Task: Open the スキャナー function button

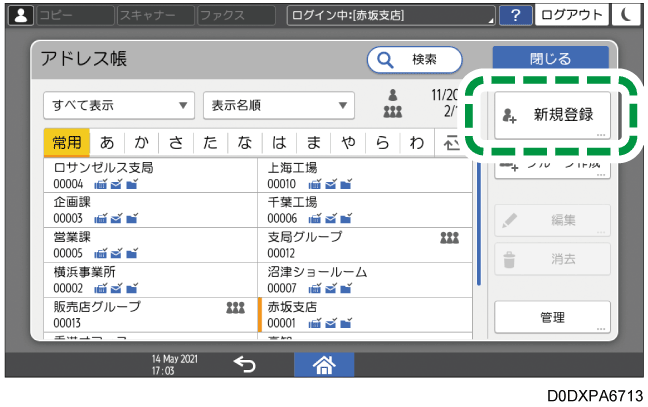Action: point(155,16)
